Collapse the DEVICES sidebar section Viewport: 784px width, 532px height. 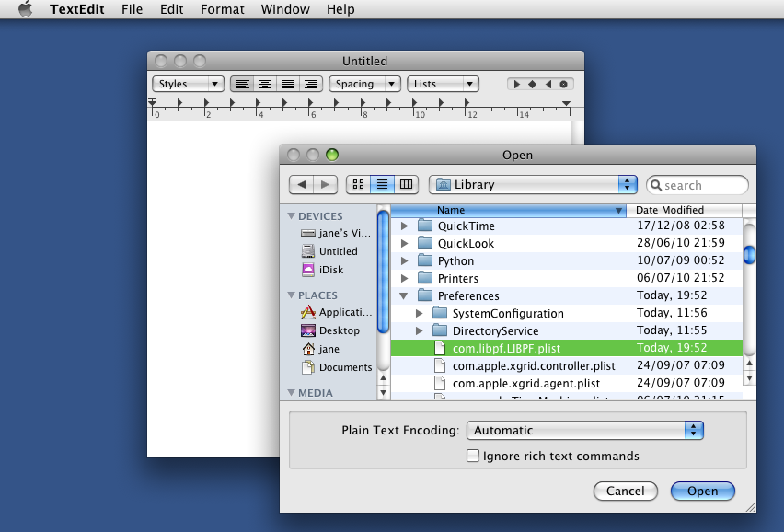[x=292, y=216]
